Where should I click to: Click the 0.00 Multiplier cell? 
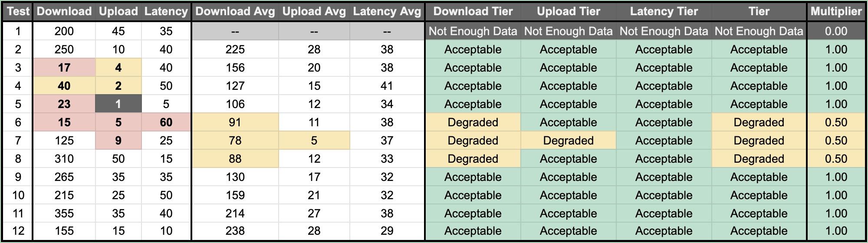pyautogui.click(x=836, y=31)
